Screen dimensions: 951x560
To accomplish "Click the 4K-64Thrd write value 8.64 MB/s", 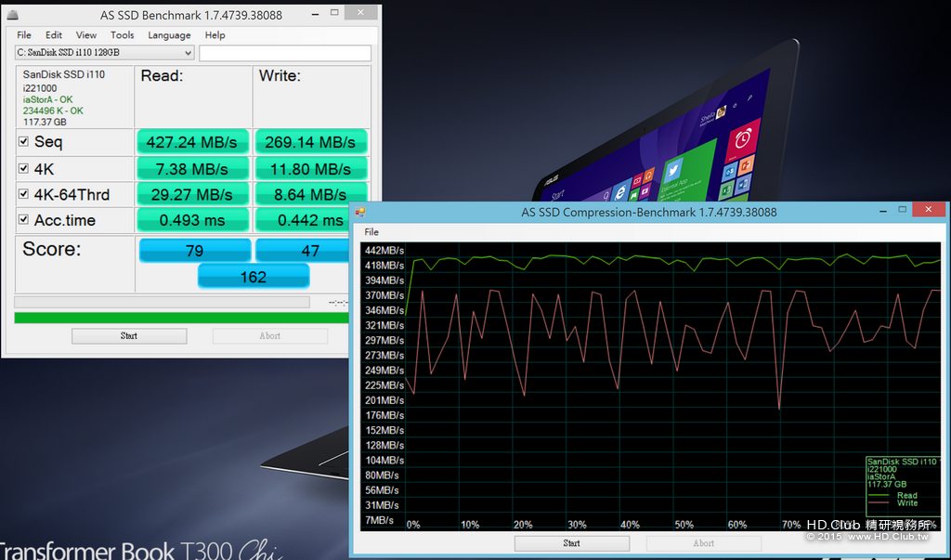I will pos(310,195).
